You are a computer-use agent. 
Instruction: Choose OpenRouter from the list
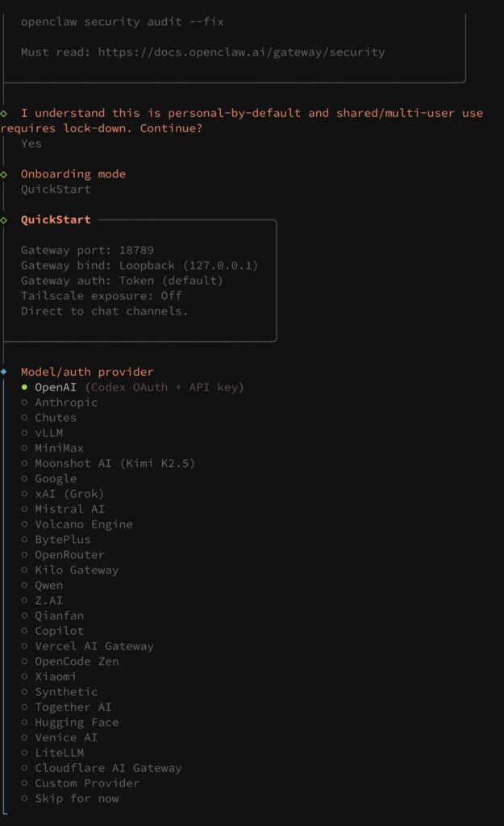tap(69, 555)
